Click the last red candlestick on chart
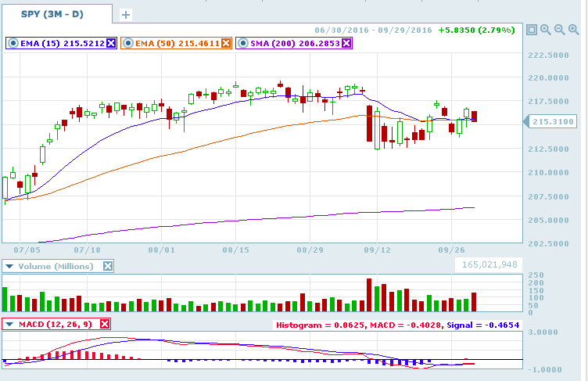 (474, 116)
